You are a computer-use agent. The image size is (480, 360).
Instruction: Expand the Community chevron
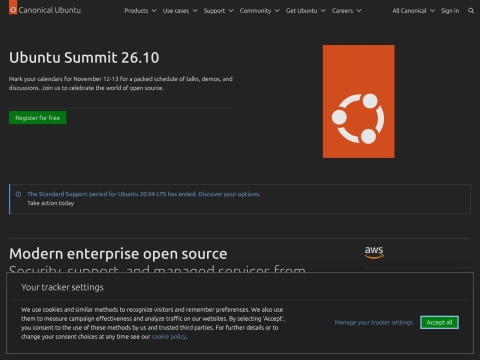277,11
